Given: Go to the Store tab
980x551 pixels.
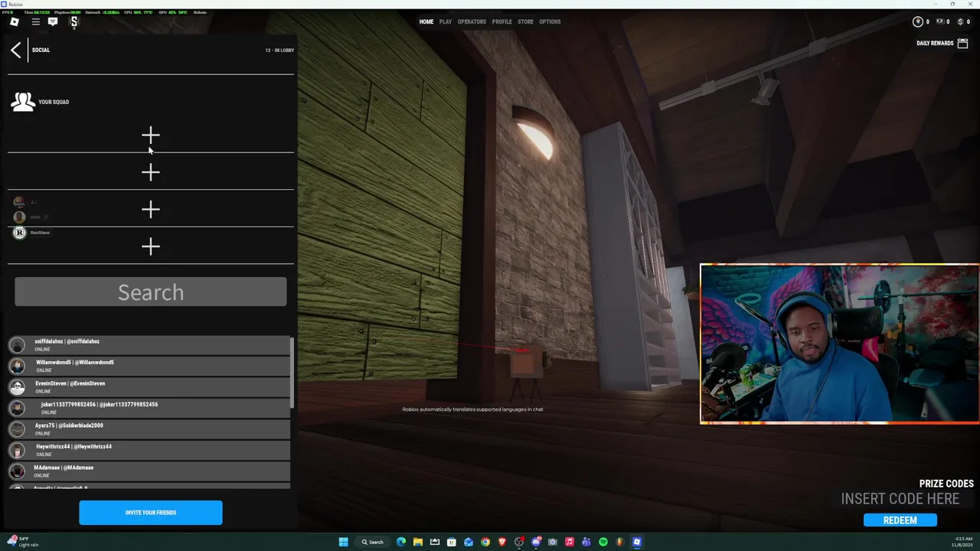Looking at the screenshot, I should point(525,21).
